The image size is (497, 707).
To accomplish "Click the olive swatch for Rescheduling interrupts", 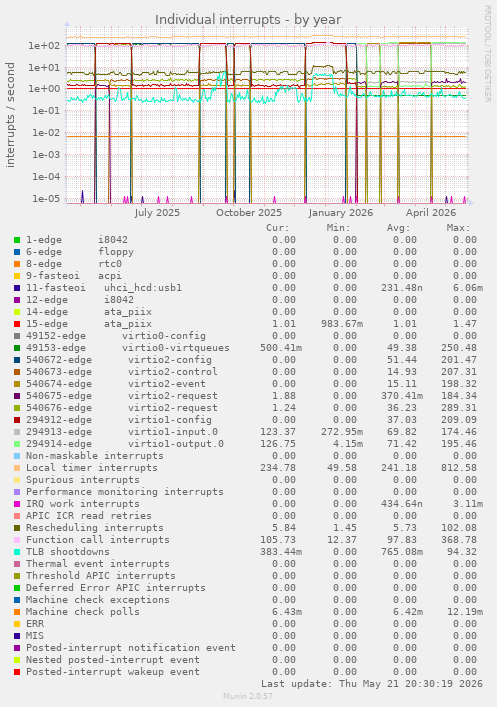I will (x=17, y=528).
